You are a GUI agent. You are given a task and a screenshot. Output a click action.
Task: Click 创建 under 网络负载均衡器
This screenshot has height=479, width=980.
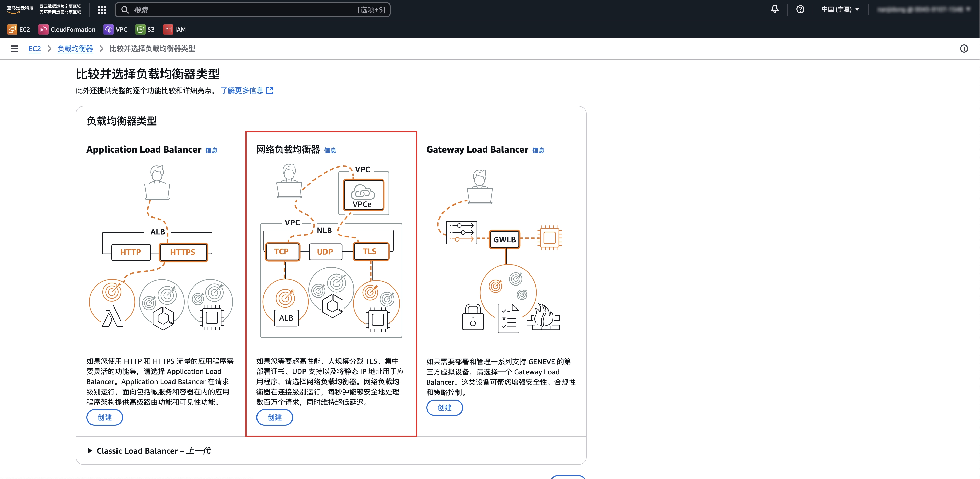pyautogui.click(x=275, y=418)
